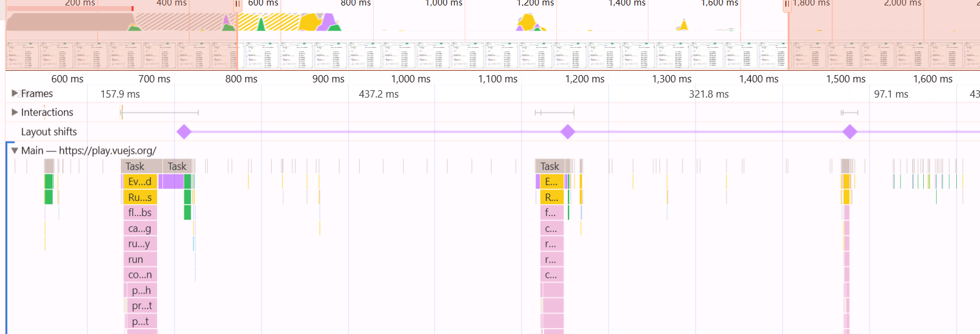Screen dimensions: 980x334
Task: Click the right overview selection handle
Action: (x=787, y=5)
